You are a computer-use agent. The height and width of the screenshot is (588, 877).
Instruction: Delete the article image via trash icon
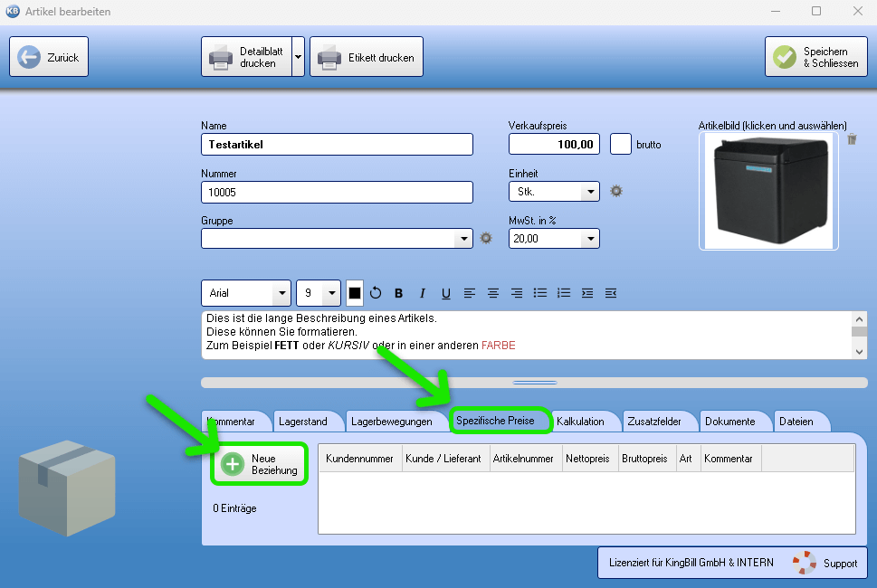click(x=852, y=139)
